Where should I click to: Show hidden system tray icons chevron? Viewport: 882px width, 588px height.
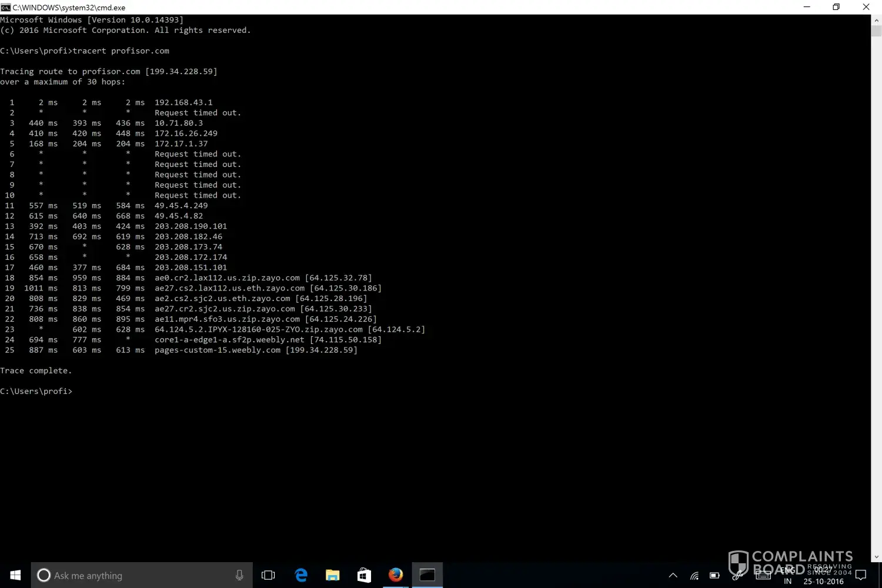click(673, 576)
